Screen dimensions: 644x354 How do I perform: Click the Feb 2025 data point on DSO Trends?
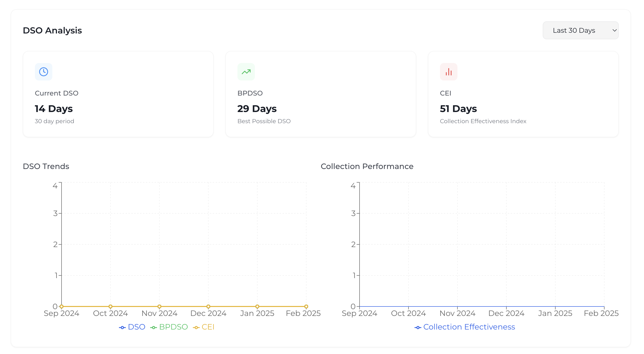tap(306, 306)
